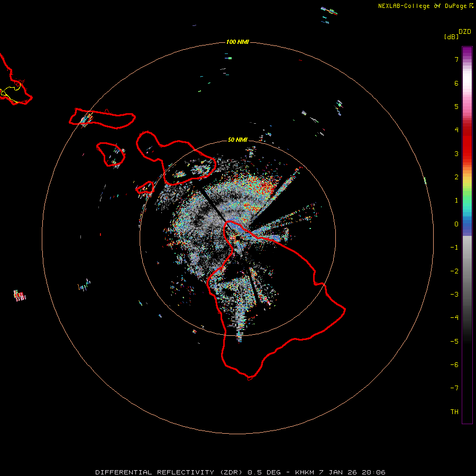Click the [dB] units label
This screenshot has height=476, width=476.
(452, 36)
